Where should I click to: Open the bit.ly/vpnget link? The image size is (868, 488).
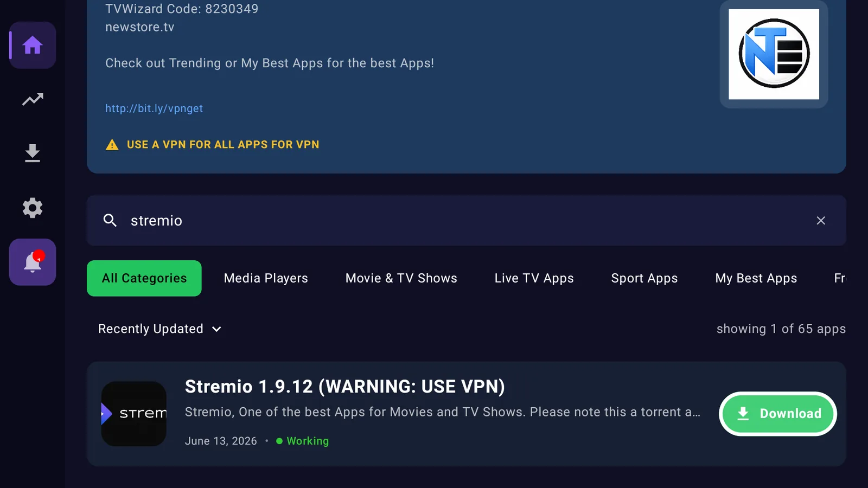pos(154,108)
